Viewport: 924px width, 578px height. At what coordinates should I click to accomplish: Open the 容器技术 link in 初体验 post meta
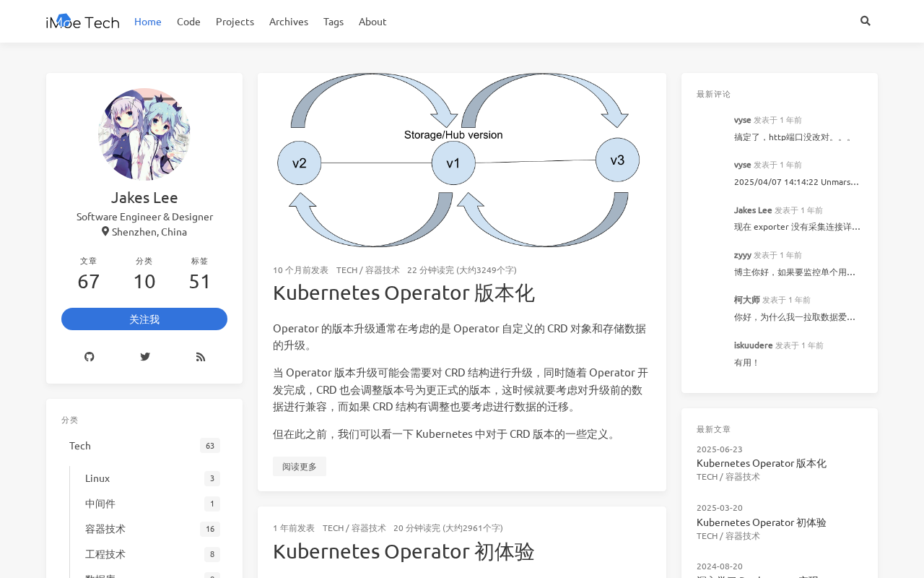369,527
